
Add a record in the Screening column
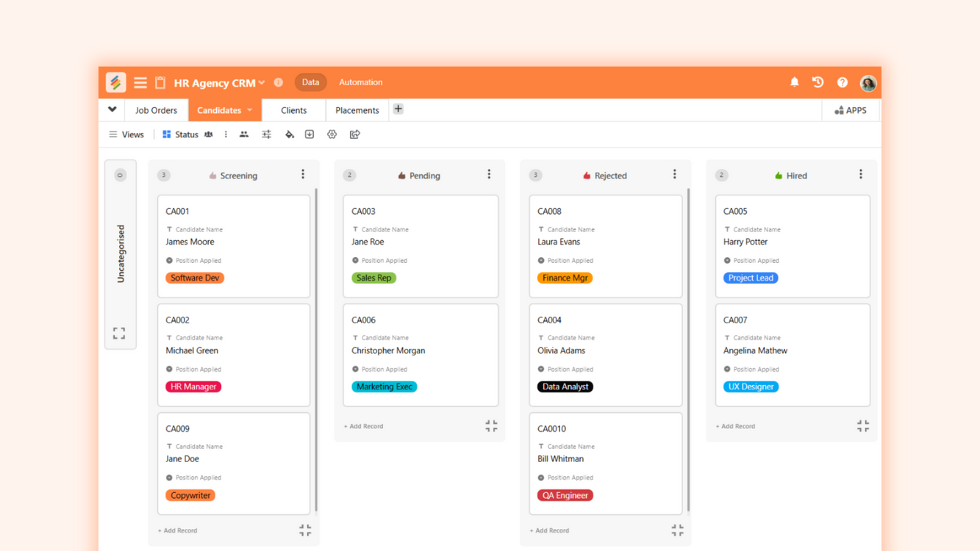point(178,530)
